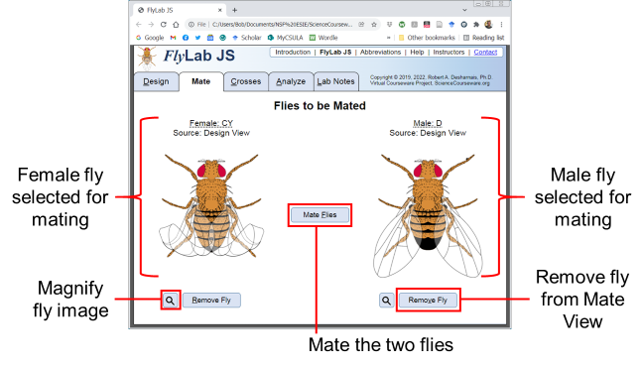Go forward in the browser
Screen dimensions: 643x367
click(151, 25)
